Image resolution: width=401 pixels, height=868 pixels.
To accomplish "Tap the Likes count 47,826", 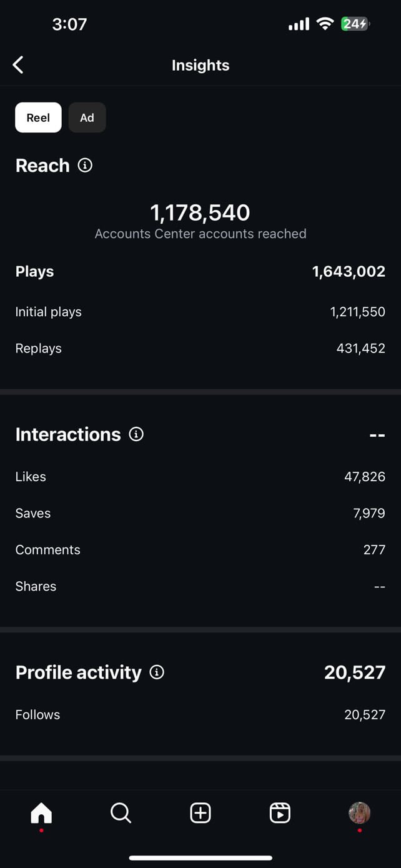I will click(x=365, y=476).
